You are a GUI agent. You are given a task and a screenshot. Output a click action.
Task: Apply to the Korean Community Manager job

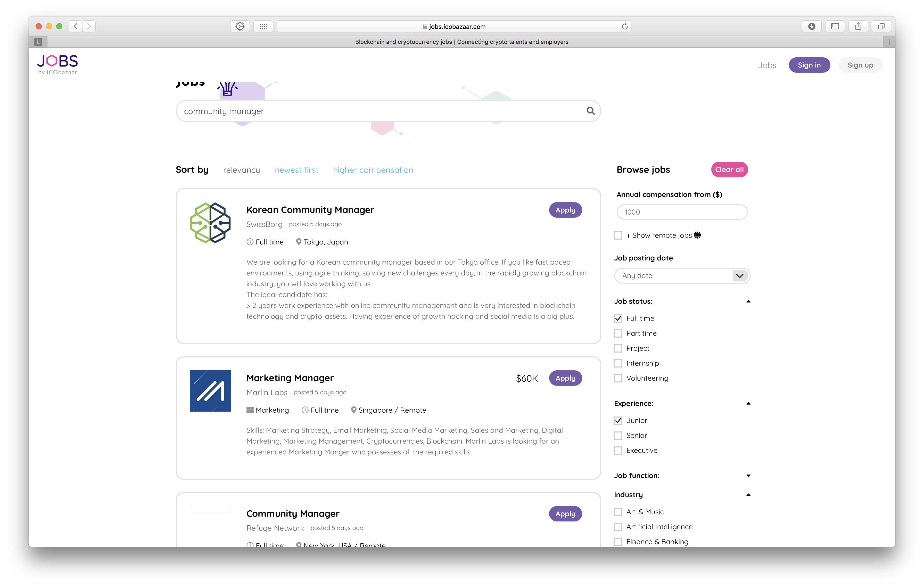pyautogui.click(x=565, y=210)
